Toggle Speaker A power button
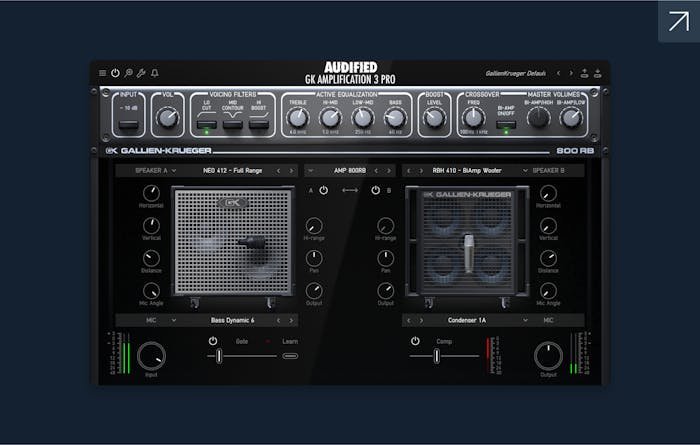Screen dimensions: 700x445 click(x=324, y=190)
